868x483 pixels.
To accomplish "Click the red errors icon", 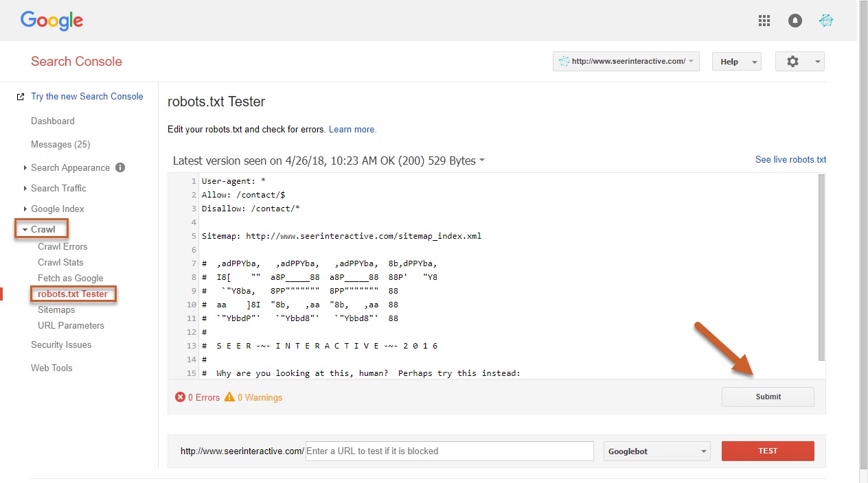I will tap(180, 397).
